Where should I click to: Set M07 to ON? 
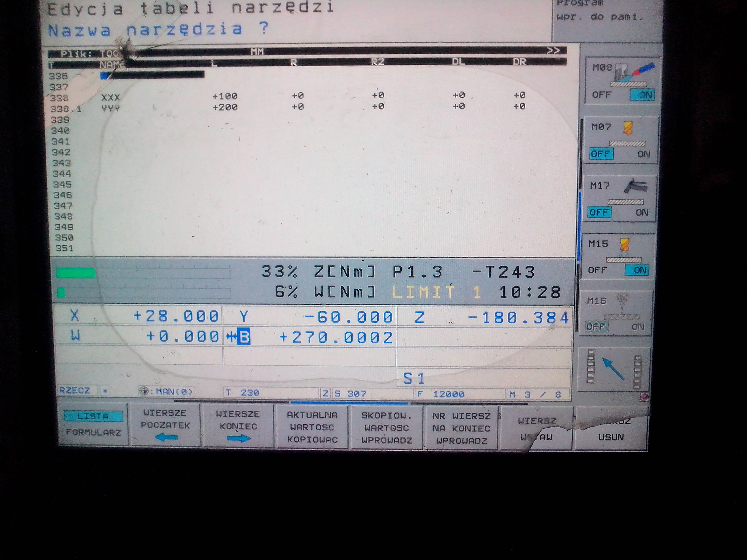tap(644, 154)
